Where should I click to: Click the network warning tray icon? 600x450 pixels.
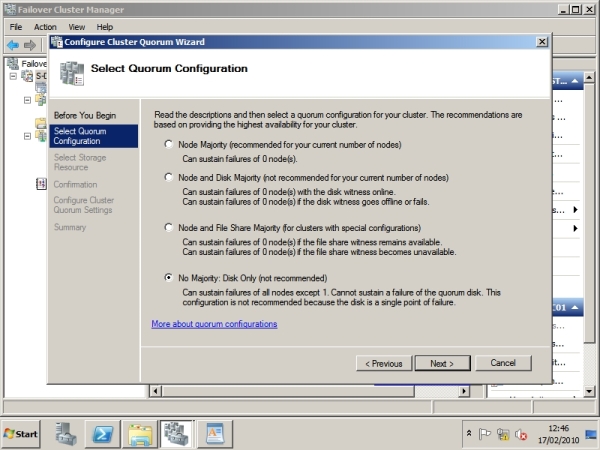click(503, 434)
